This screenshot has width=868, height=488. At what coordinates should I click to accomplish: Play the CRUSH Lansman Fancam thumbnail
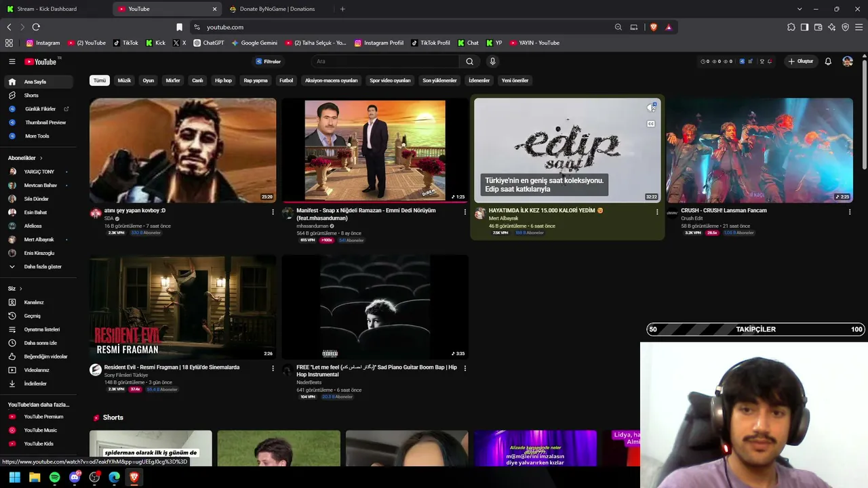[759, 150]
